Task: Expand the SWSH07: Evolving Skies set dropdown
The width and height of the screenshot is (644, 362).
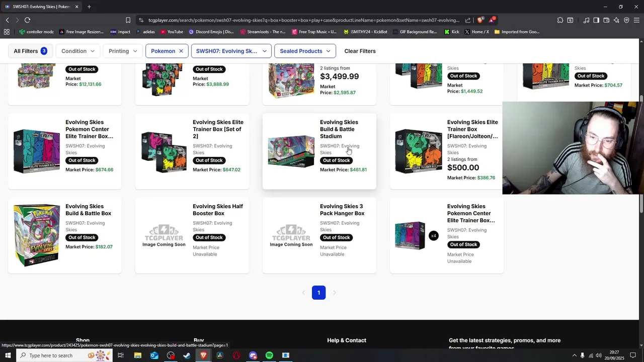Action: coord(231,51)
